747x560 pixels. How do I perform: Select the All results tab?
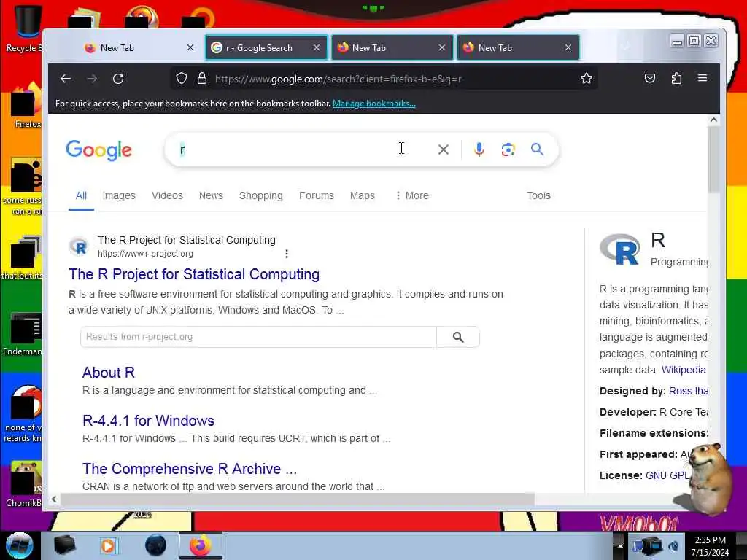coord(81,195)
